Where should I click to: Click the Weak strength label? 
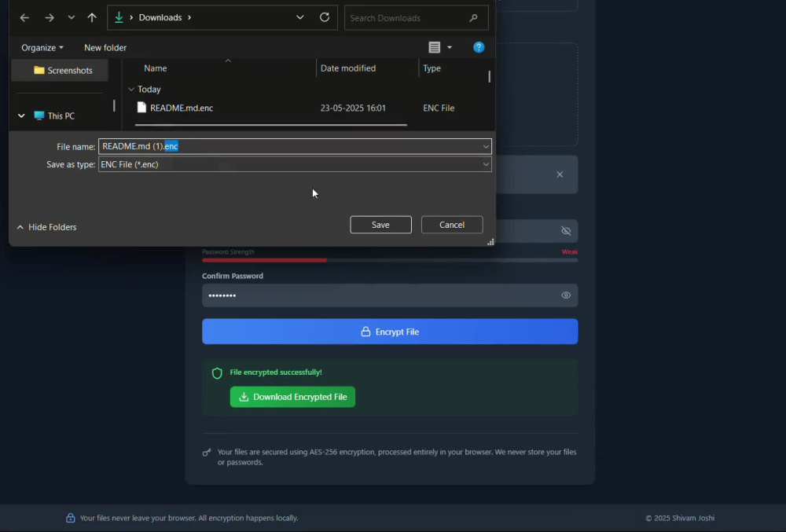569,252
